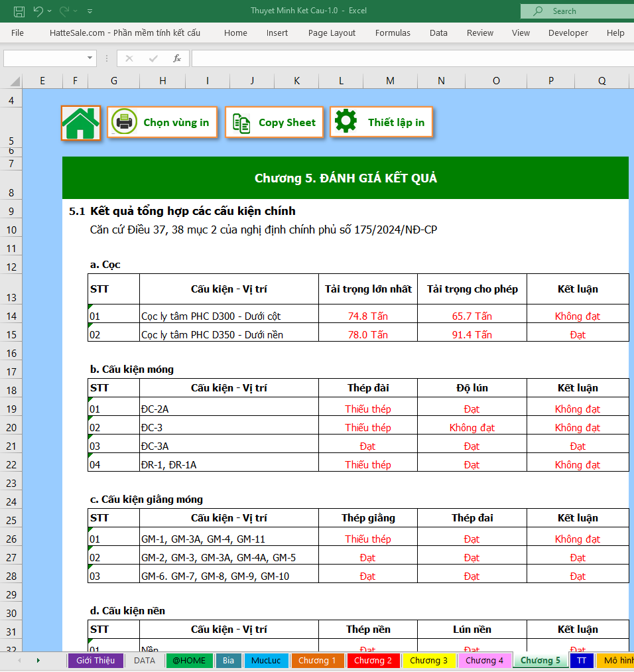Switch to the Insert ribbon tab
The height and width of the screenshot is (672, 634).
277,33
